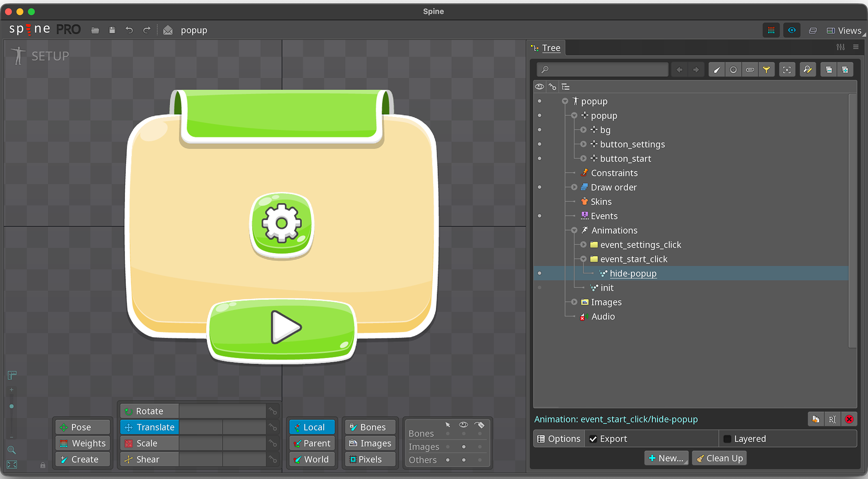Screen dimensions: 868x479
Task: Switch to the Tree tab
Action: point(550,48)
